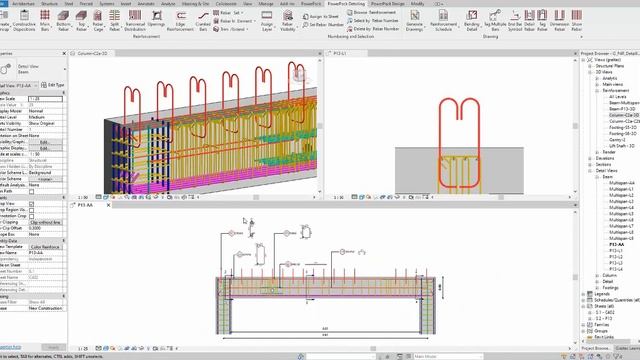Click the Bending Detail tool
640x360 pixels.
(472, 20)
